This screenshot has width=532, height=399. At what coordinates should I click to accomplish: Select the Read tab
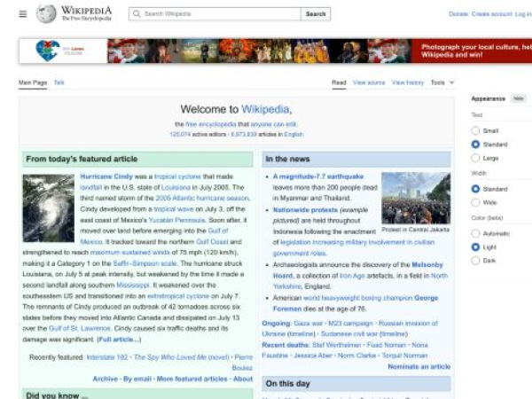[339, 82]
